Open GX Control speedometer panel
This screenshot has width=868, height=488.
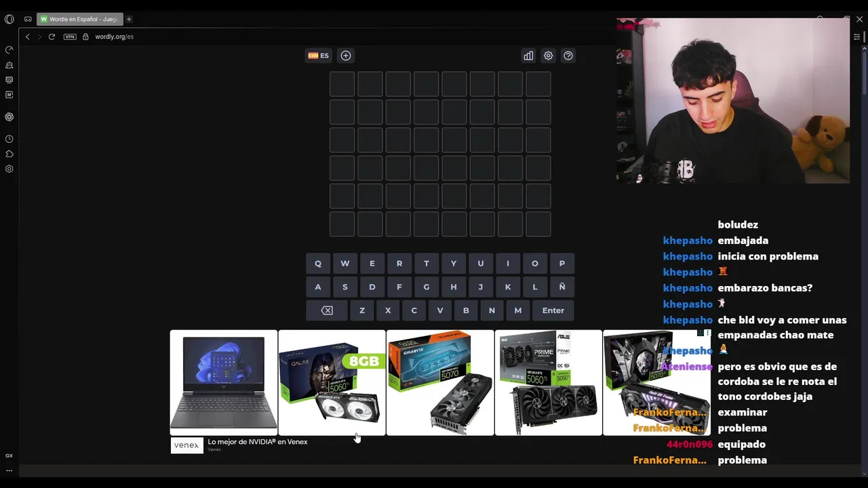coord(9,50)
